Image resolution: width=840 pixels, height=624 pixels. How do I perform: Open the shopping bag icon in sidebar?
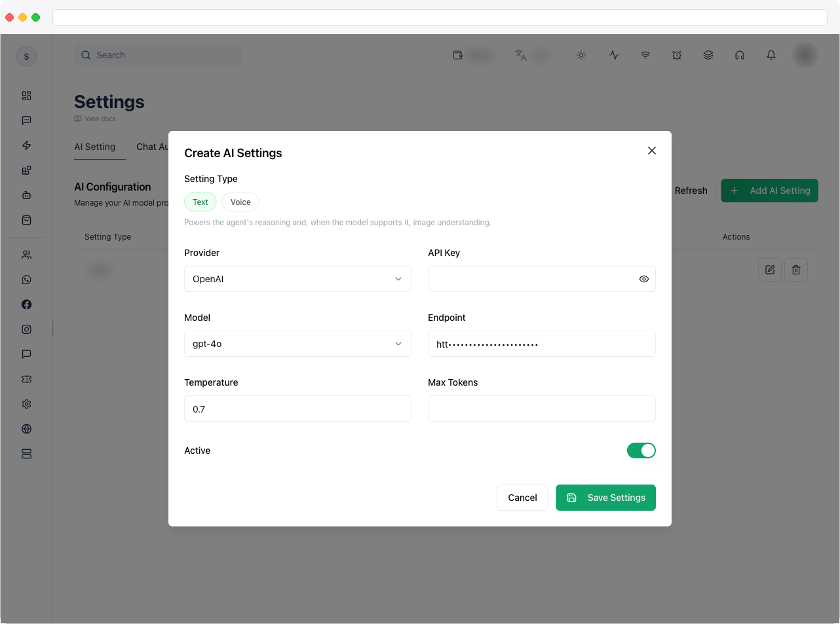click(26, 220)
